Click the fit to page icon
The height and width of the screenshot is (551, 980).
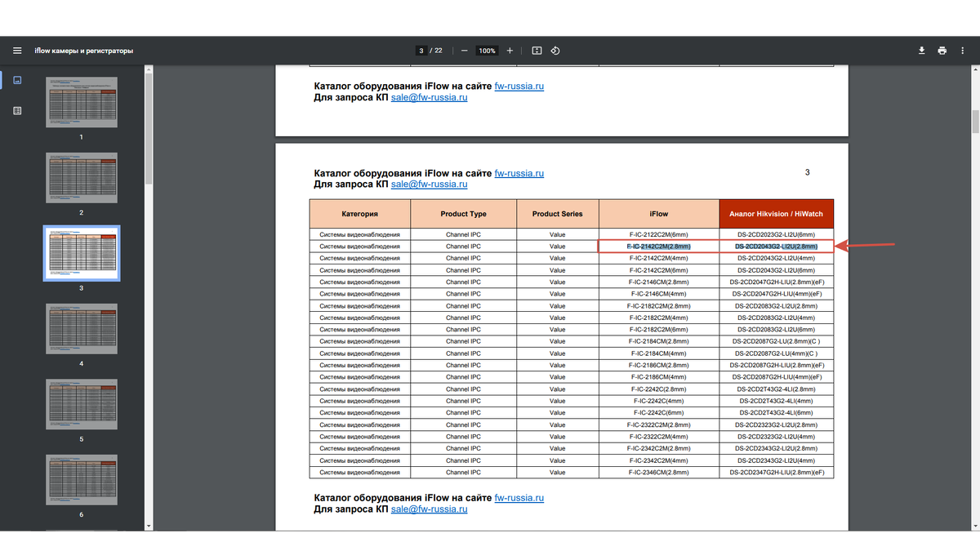coord(537,51)
